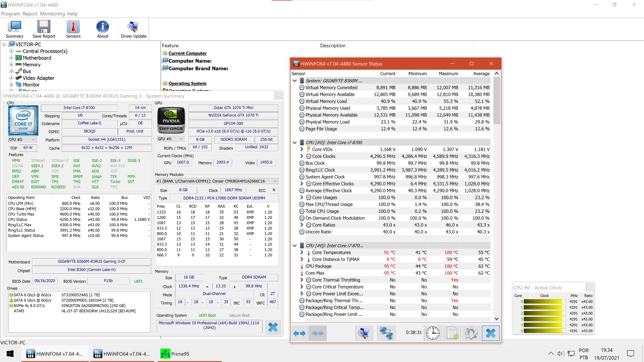This screenshot has width=644, height=362.
Task: Click the Zotac GTX 1070 Ti Mini field
Action: 233,108
